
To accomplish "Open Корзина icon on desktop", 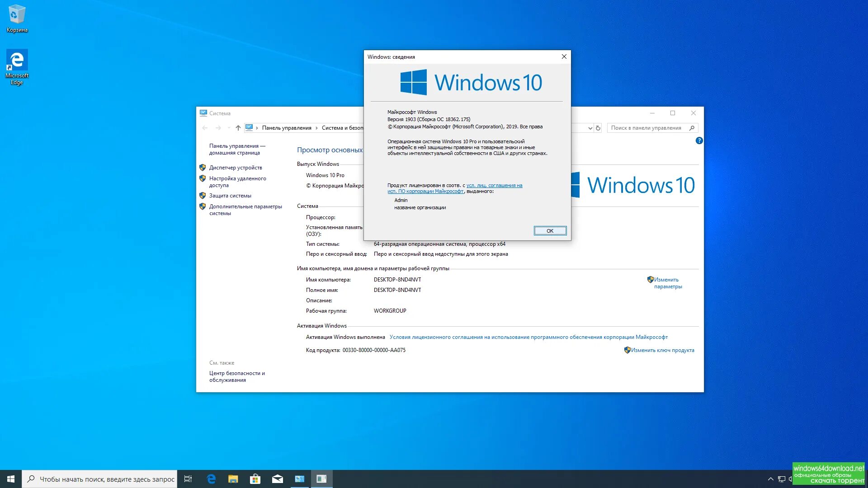I will pyautogui.click(x=17, y=17).
